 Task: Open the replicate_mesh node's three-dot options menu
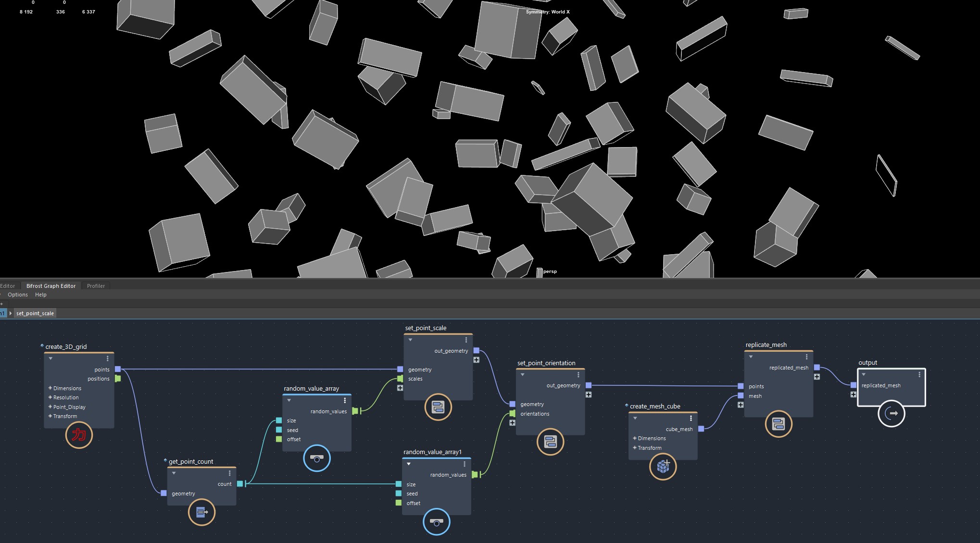pos(806,357)
